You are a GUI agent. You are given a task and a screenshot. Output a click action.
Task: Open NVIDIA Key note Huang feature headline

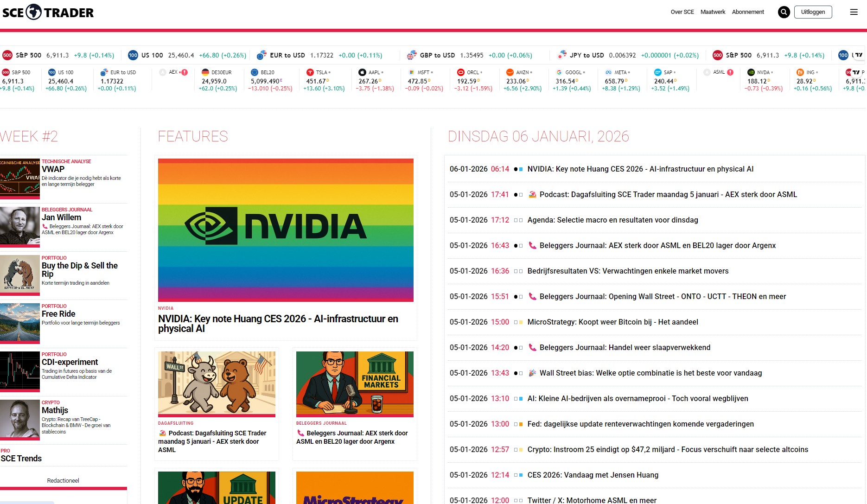pos(278,324)
